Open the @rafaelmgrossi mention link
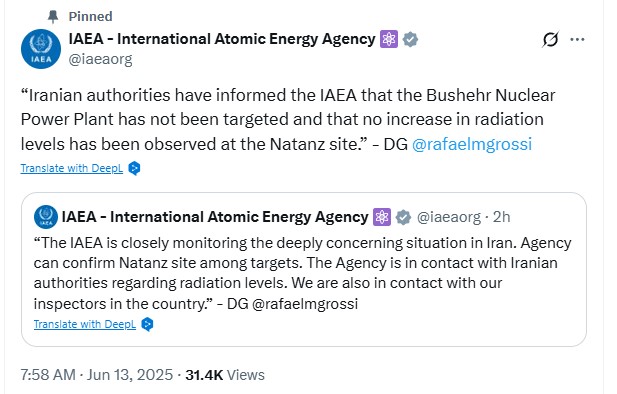Screen dimensions: 617x394 472,144
